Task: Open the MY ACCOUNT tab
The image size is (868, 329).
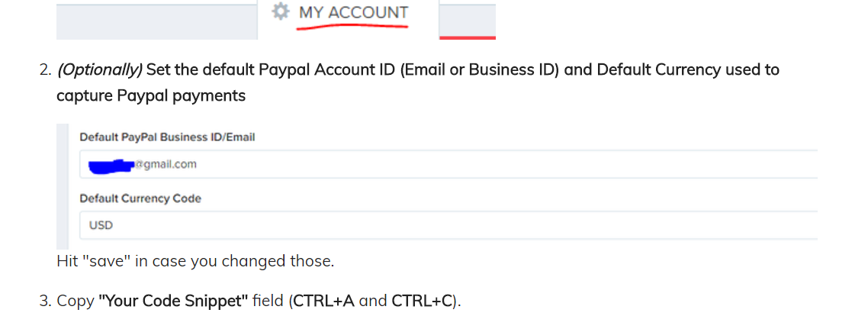Action: coord(352,13)
